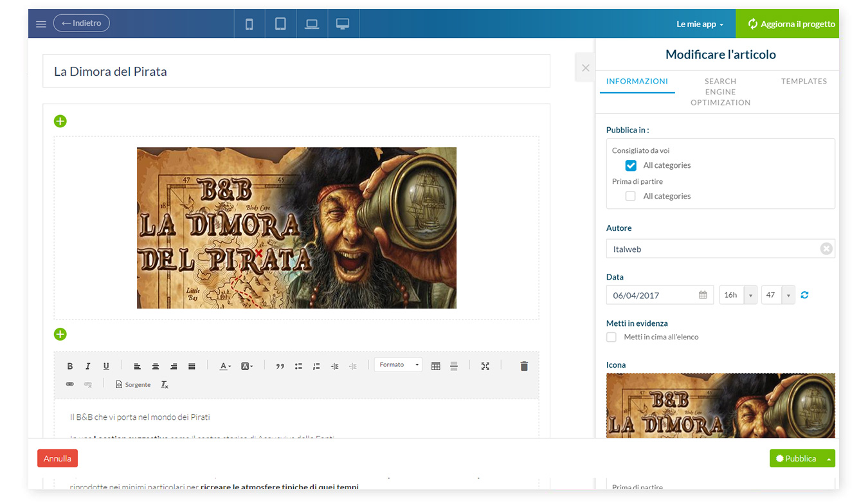The width and height of the screenshot is (868, 502).
Task: Maximize the editor to fullscreen
Action: pyautogui.click(x=485, y=366)
